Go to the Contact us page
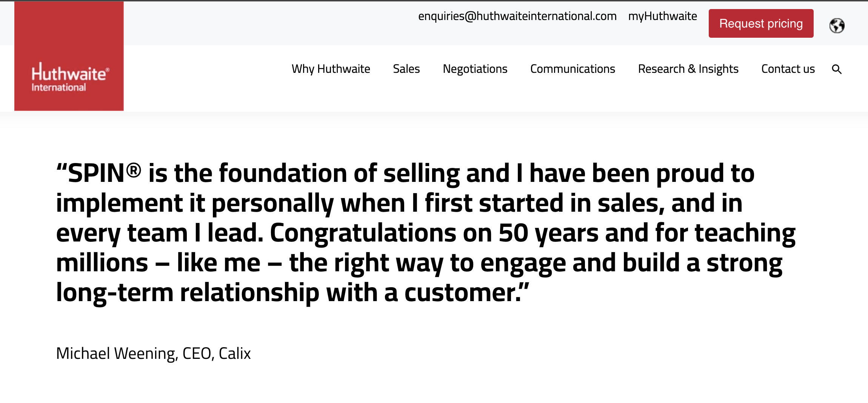Screen dimensions: 868x403 click(788, 69)
